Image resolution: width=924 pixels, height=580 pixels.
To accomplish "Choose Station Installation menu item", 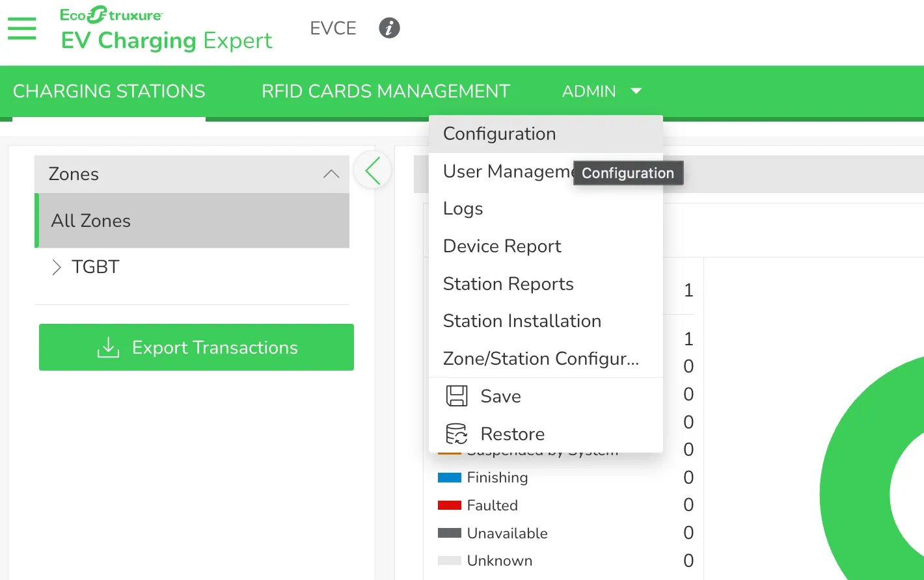I will [546, 321].
